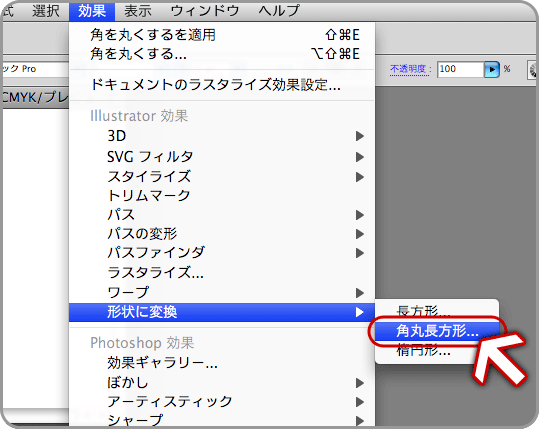Expand the アーティスティック submenu
This screenshot has width=539, height=429.
coord(222,402)
